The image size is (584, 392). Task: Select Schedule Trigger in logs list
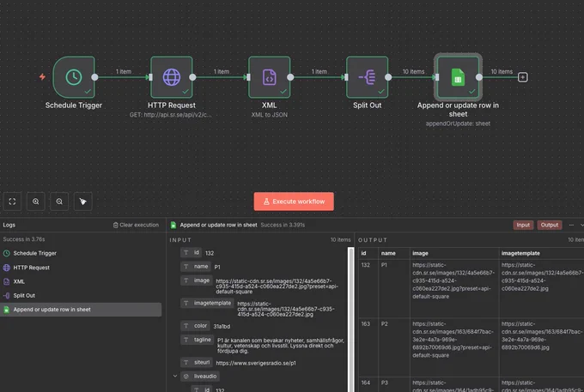point(82,253)
